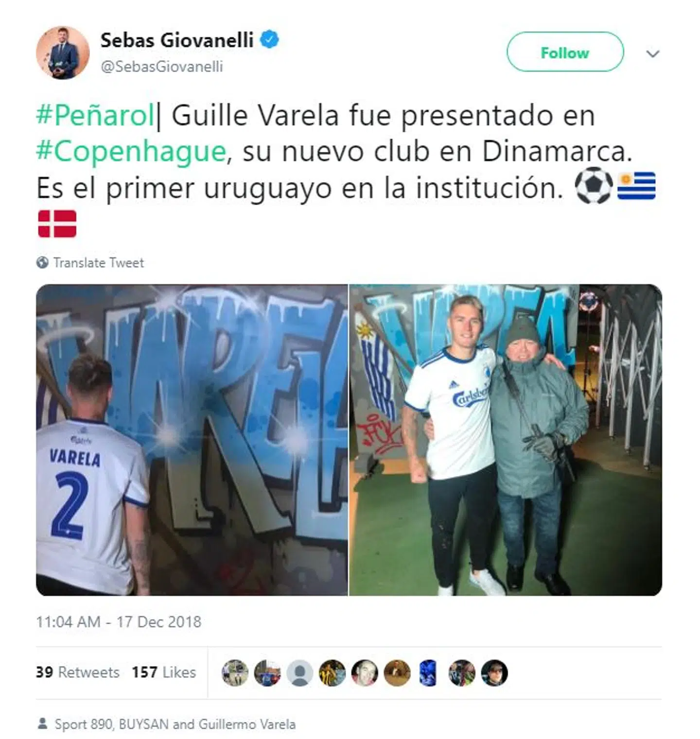The width and height of the screenshot is (700, 739).
Task: Open the yellow and black striped avatar
Action: [x=332, y=673]
